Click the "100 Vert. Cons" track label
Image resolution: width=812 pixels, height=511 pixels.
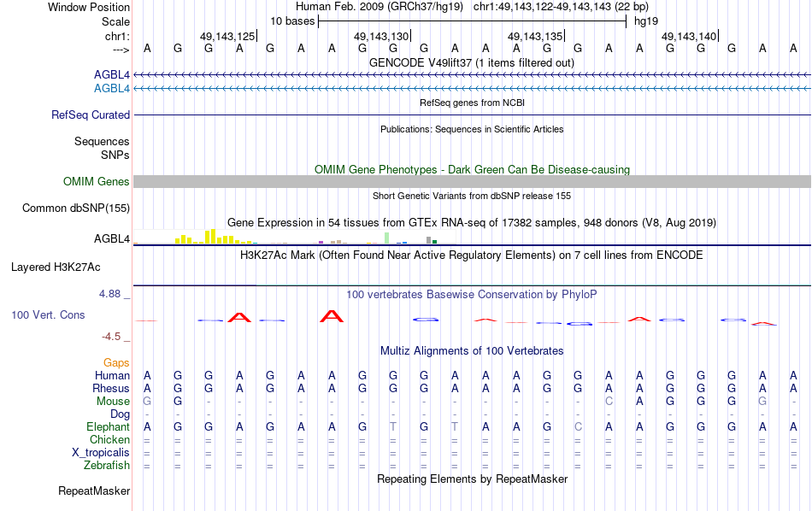click(48, 314)
